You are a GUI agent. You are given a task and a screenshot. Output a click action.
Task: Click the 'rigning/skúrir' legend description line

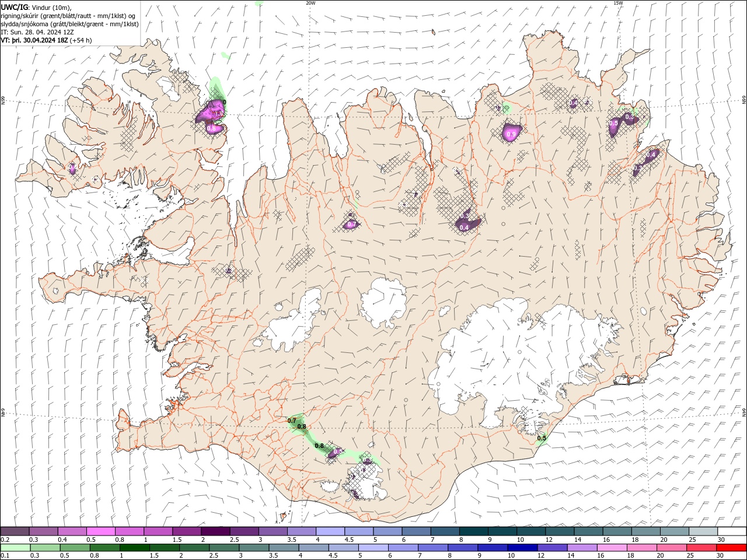tap(68, 15)
